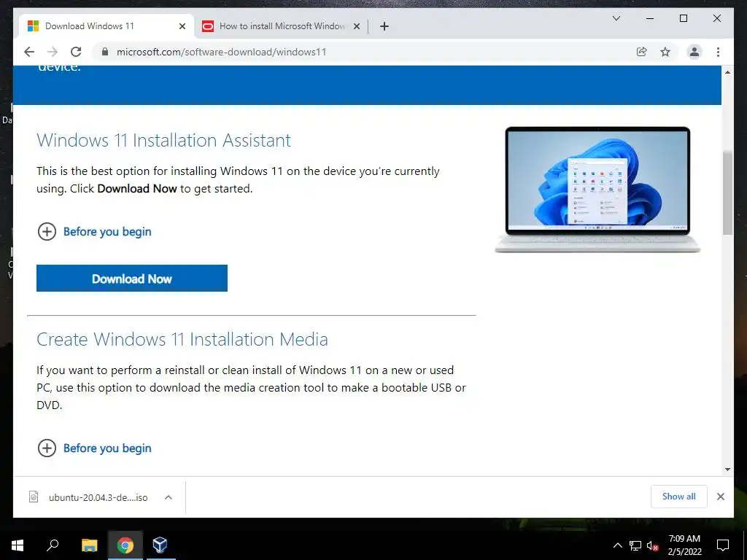Image resolution: width=747 pixels, height=560 pixels.
Task: Open File Explorer from taskbar
Action: coord(89,545)
